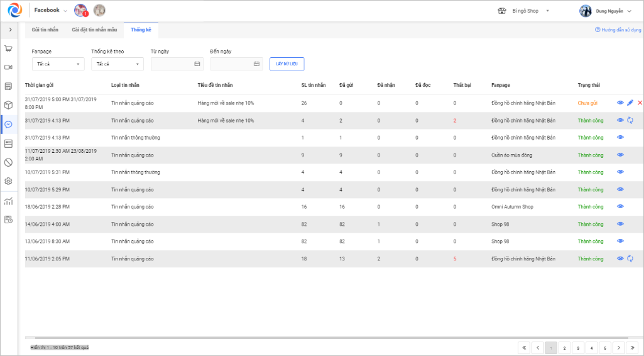
Task: Go to page 3 in pagination
Action: pyautogui.click(x=577, y=348)
